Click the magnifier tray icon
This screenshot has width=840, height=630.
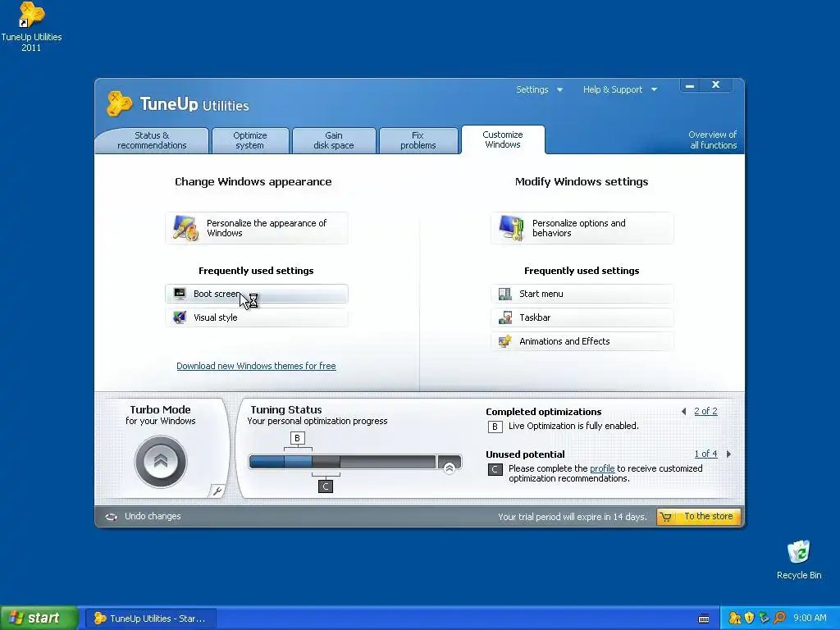(x=779, y=619)
